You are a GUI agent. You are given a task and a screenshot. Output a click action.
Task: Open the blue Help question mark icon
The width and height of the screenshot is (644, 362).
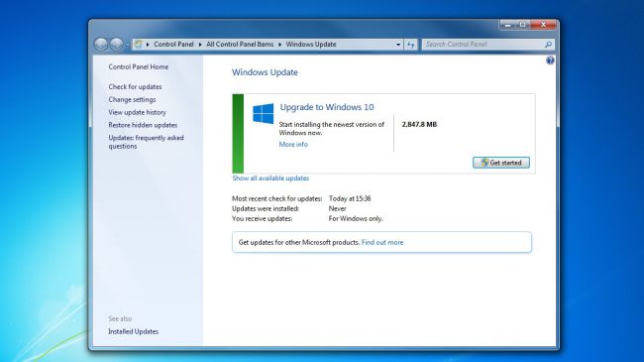pos(550,60)
